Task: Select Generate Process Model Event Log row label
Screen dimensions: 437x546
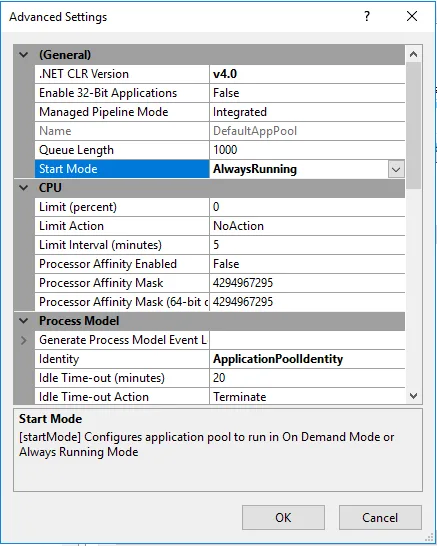Action: [122, 340]
